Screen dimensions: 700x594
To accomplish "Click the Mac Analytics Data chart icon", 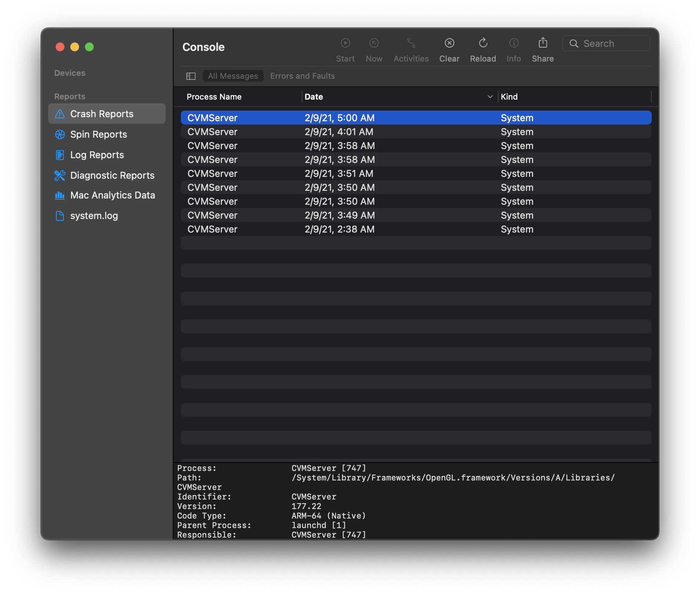I will click(60, 195).
